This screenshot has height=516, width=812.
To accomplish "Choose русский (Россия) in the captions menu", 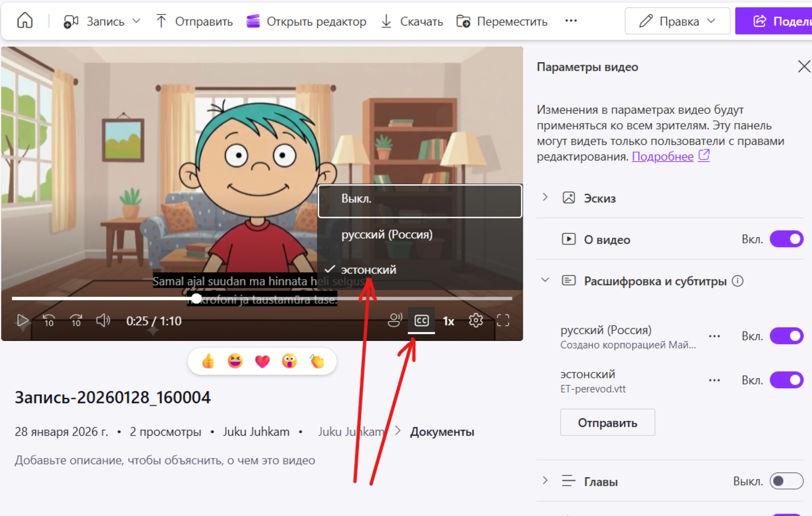I will [387, 234].
